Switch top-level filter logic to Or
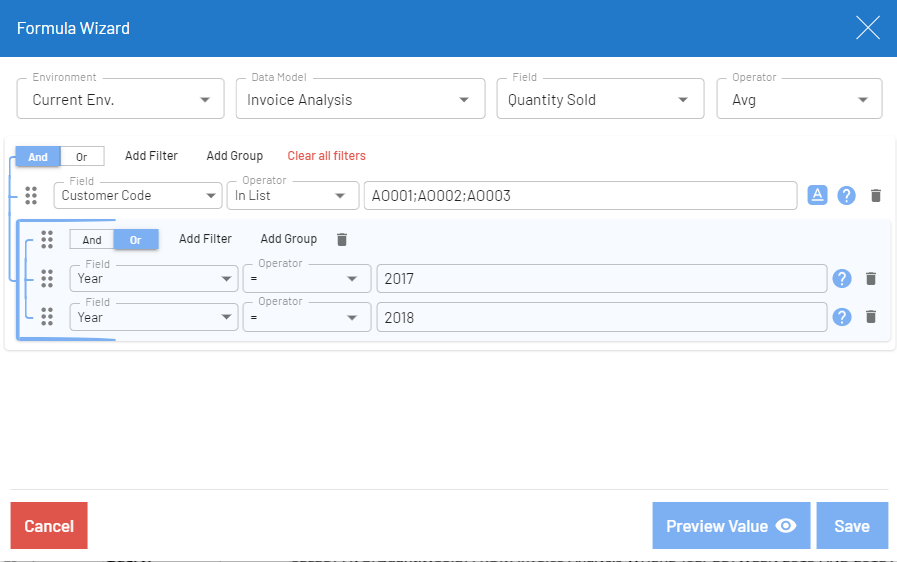The height and width of the screenshot is (562, 897). click(x=82, y=157)
